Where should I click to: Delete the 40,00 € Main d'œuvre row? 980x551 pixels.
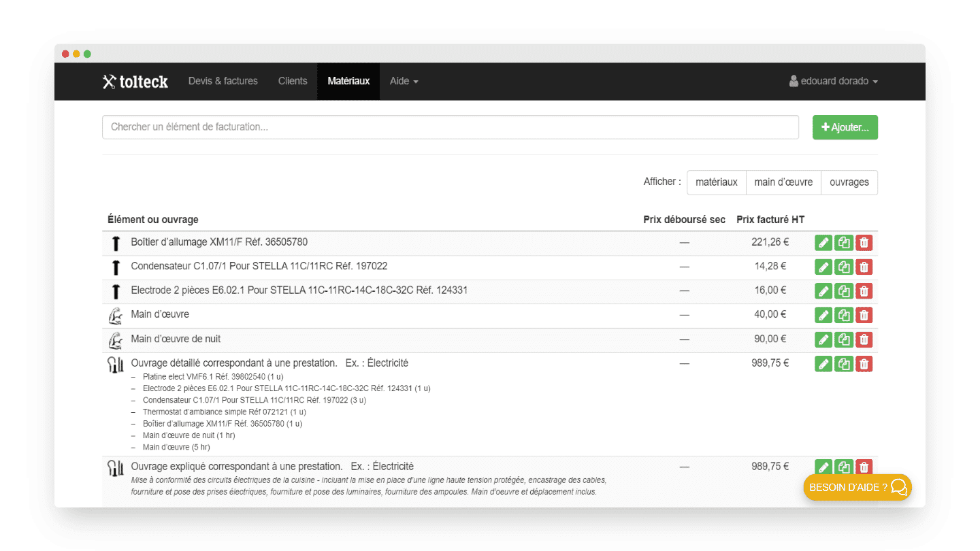[864, 315]
